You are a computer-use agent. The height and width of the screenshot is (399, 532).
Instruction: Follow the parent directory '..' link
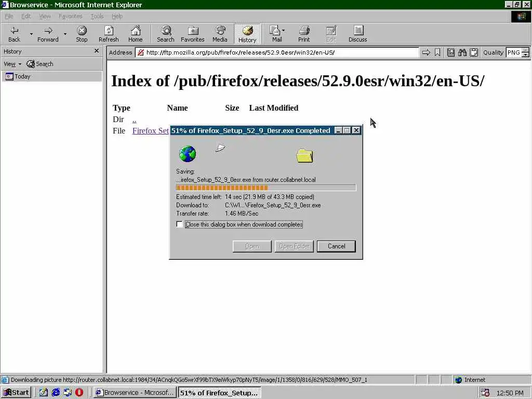point(135,119)
